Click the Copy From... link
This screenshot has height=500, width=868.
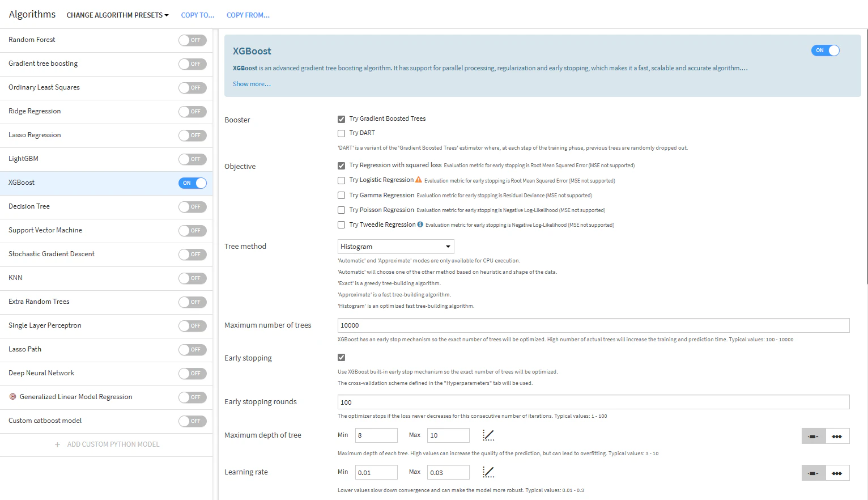point(248,15)
